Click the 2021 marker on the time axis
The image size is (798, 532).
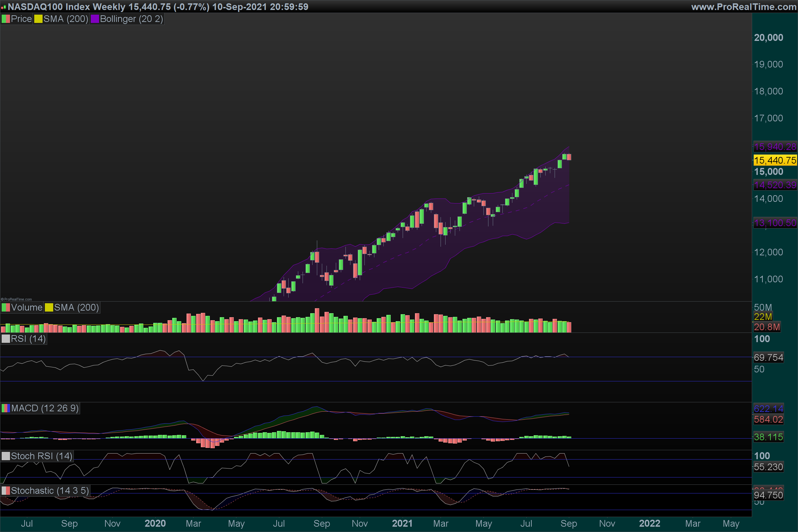(x=402, y=523)
